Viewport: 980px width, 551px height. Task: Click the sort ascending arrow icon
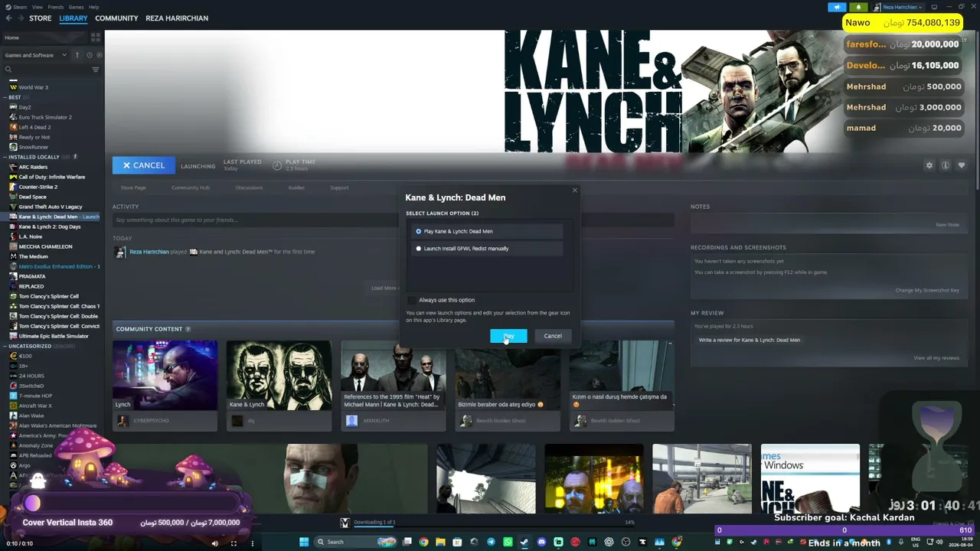(77, 55)
